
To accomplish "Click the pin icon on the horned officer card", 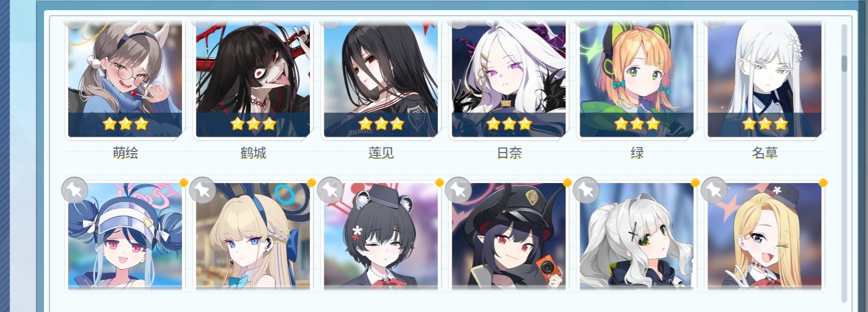I will 459,190.
